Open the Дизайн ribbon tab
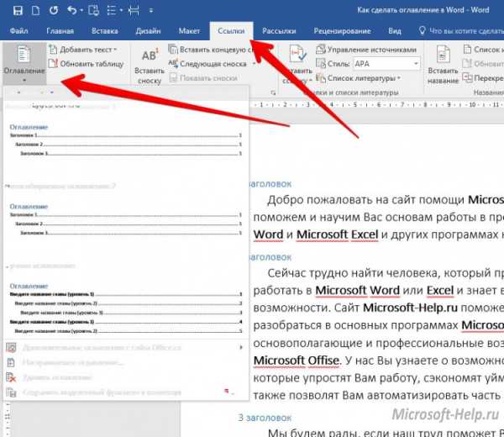The height and width of the screenshot is (437, 504). coord(148,31)
